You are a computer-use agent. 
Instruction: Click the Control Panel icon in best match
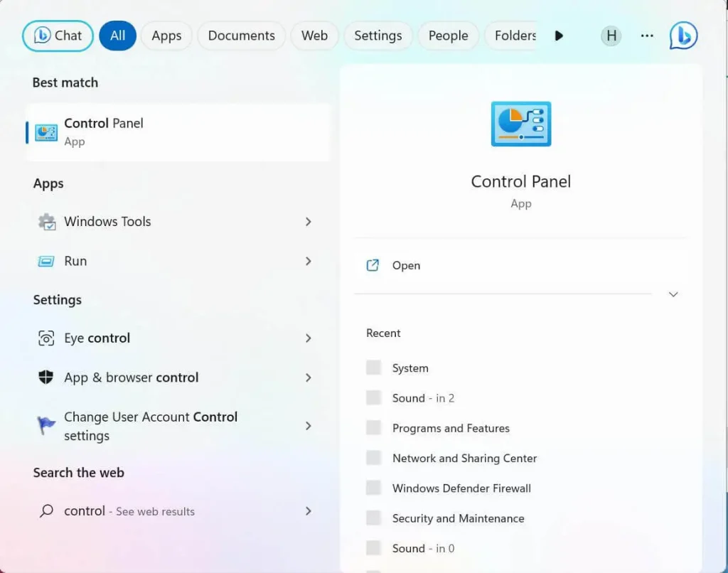46,132
